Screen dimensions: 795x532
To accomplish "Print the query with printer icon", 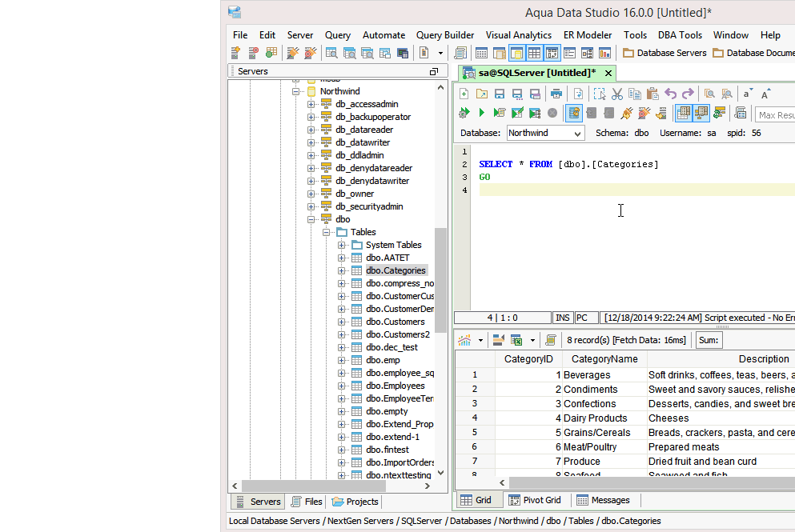I will point(556,94).
